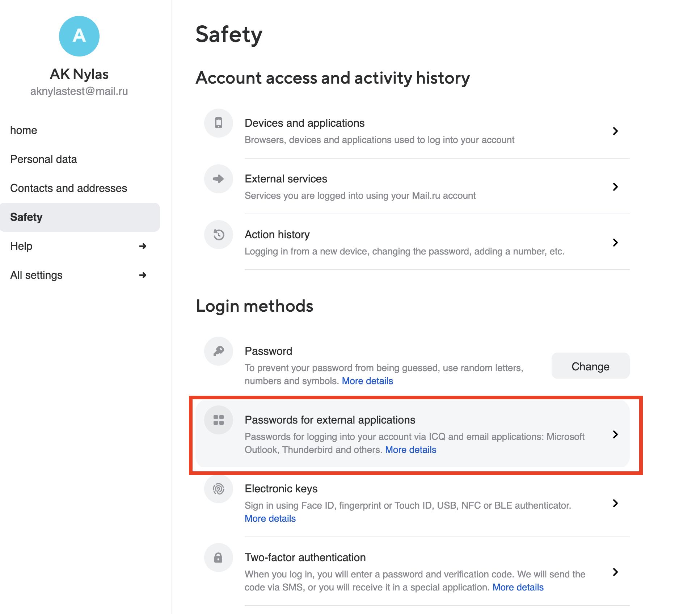The width and height of the screenshot is (700, 614).
Task: Click the Action history clock icon
Action: (218, 235)
